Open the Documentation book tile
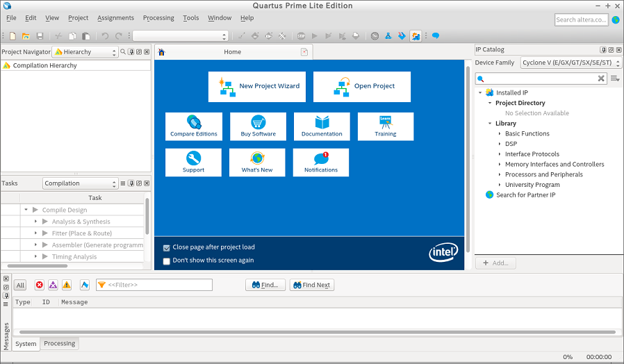 (x=322, y=126)
